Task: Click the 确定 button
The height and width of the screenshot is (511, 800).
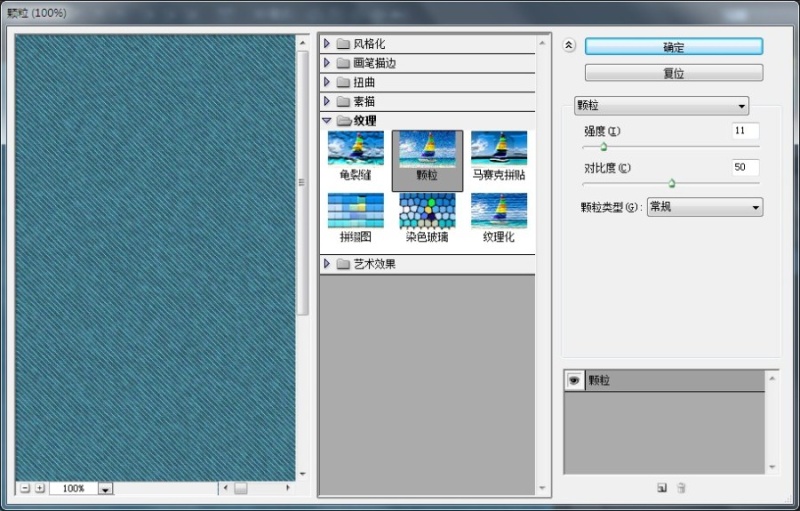Action: point(673,47)
